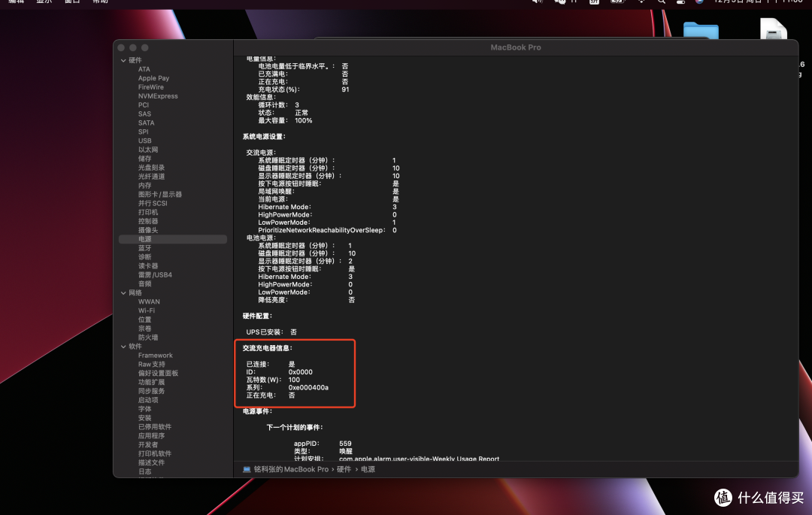Select Framework under 软件
Screen dimensions: 812x515
156,356
